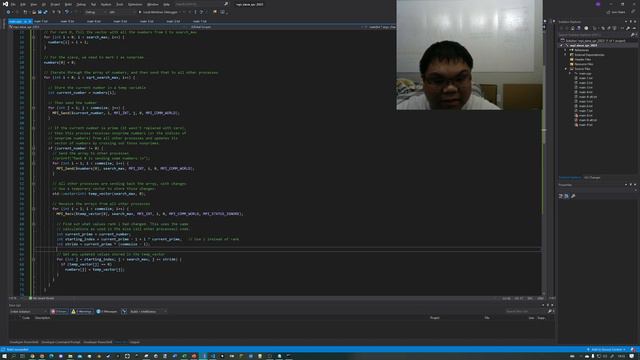This screenshot has width=640, height=360.
Task: Collapse the Source Files folder
Action: pos(567,69)
